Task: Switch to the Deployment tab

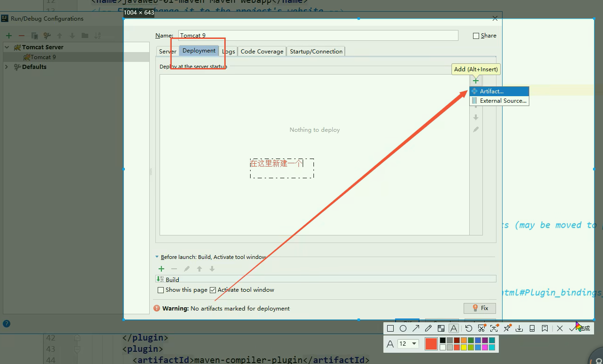Action: [199, 51]
